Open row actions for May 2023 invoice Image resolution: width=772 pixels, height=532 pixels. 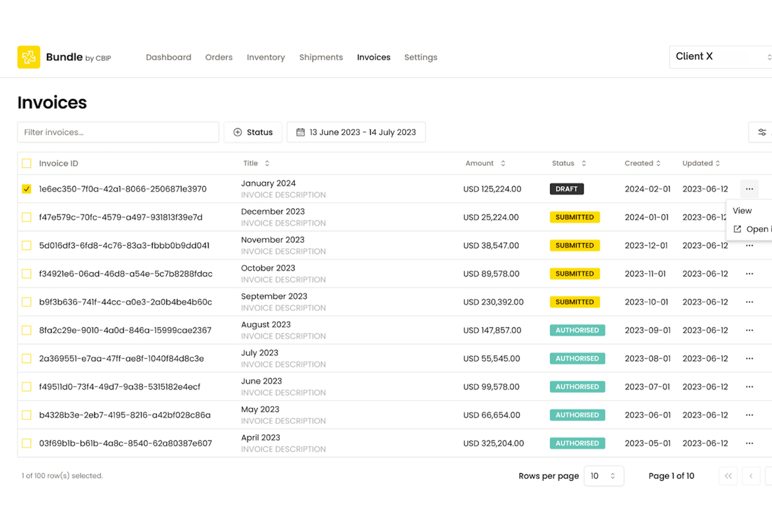pyautogui.click(x=749, y=415)
